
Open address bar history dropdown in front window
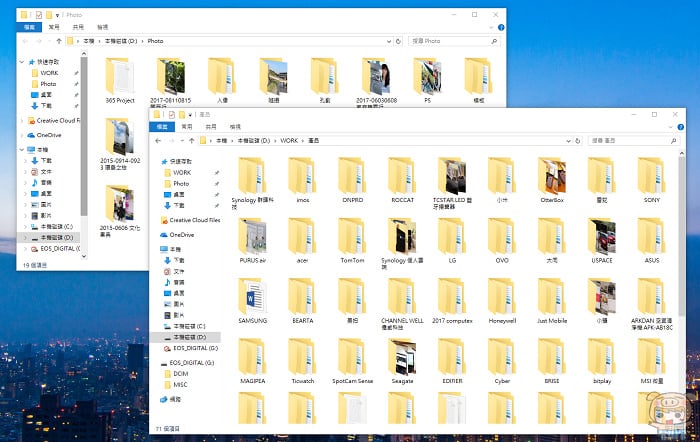coord(568,141)
